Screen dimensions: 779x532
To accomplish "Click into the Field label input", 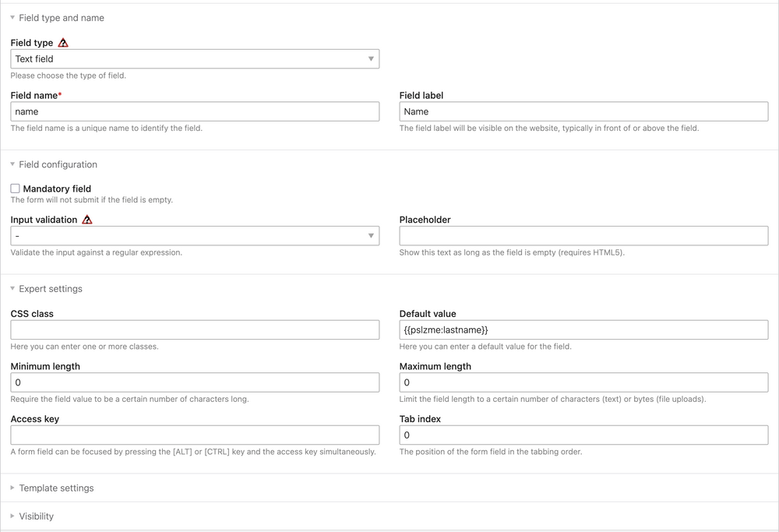I will point(583,111).
